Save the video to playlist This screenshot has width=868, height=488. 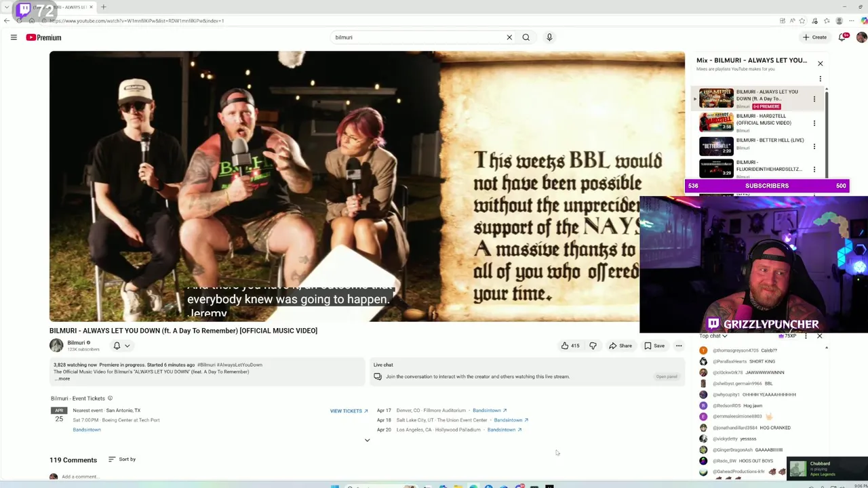click(x=654, y=346)
